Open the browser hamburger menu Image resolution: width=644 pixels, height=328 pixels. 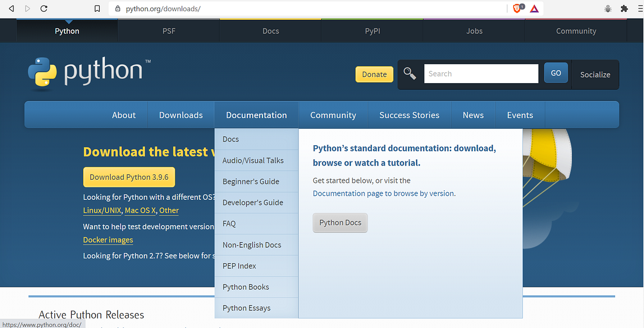[x=639, y=9]
